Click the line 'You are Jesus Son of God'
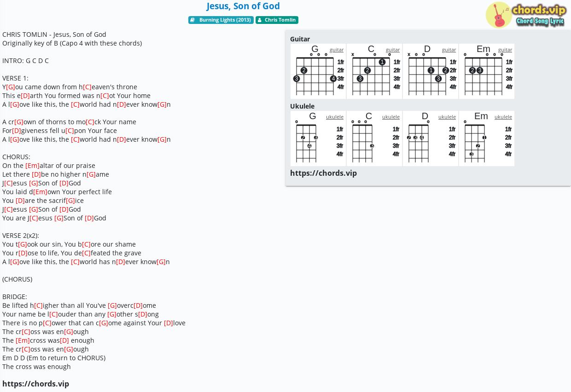Image resolution: width=571 pixels, height=392 pixels. pyautogui.click(x=54, y=218)
